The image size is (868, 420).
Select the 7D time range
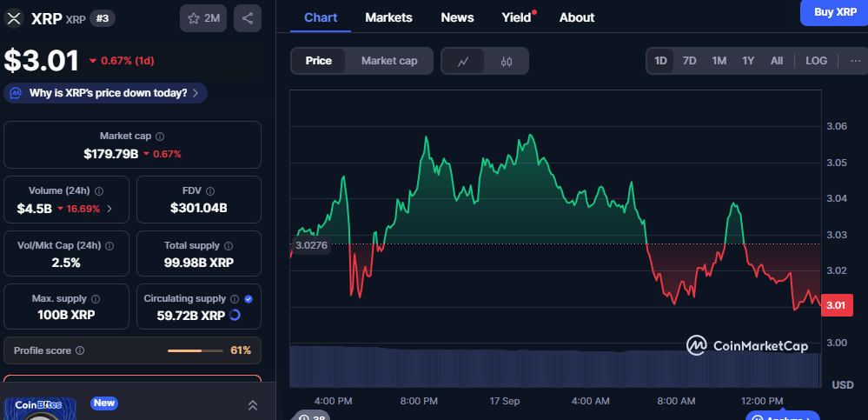point(689,61)
